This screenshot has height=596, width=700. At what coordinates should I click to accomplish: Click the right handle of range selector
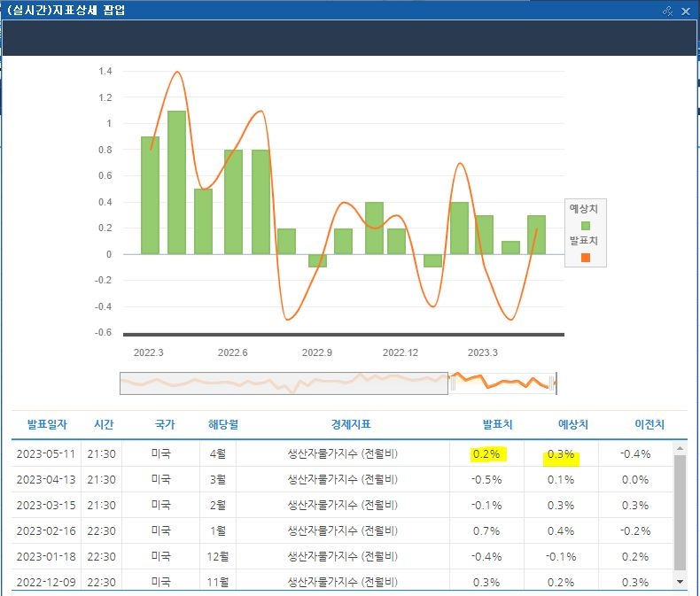tap(553, 383)
